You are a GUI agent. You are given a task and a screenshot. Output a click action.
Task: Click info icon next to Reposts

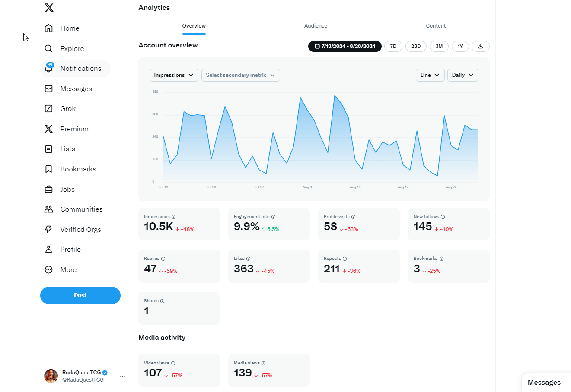pos(345,259)
